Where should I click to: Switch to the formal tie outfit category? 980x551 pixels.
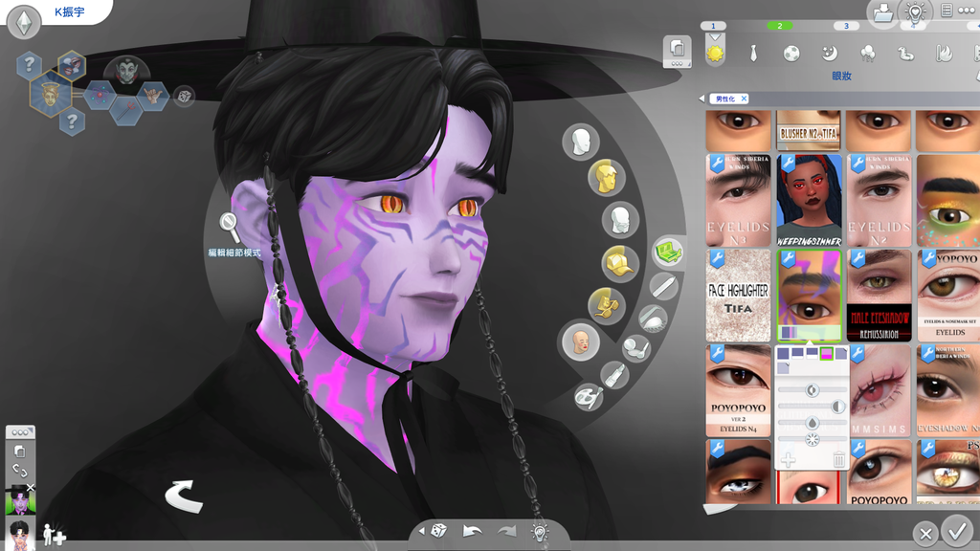tap(753, 54)
